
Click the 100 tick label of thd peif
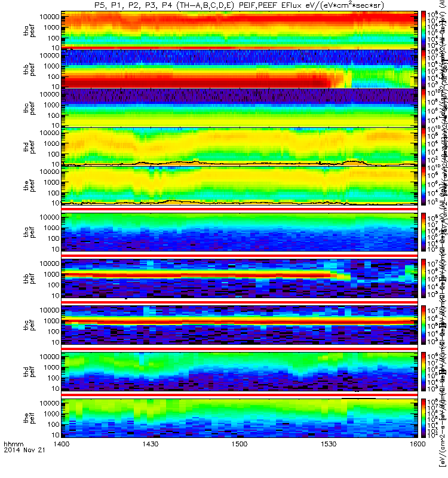53,378
